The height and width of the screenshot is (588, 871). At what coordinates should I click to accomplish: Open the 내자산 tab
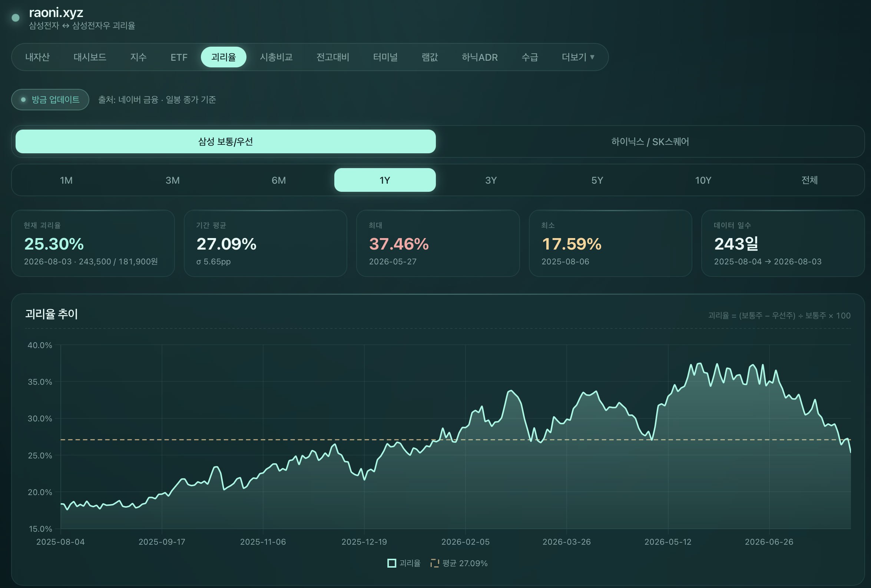click(37, 57)
